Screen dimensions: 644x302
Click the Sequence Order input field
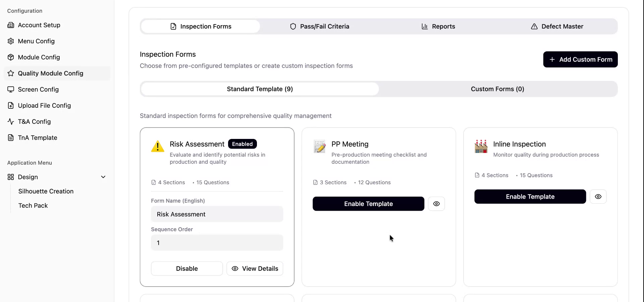coord(217,243)
